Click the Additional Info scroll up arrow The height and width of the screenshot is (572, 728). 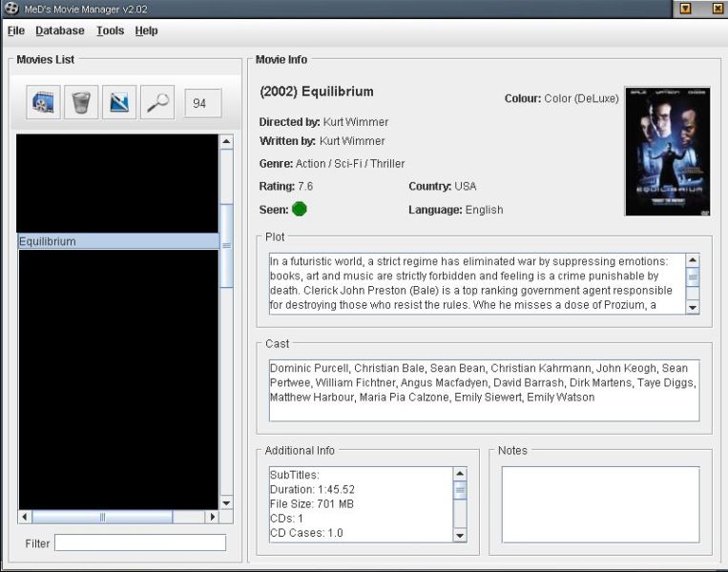(460, 474)
